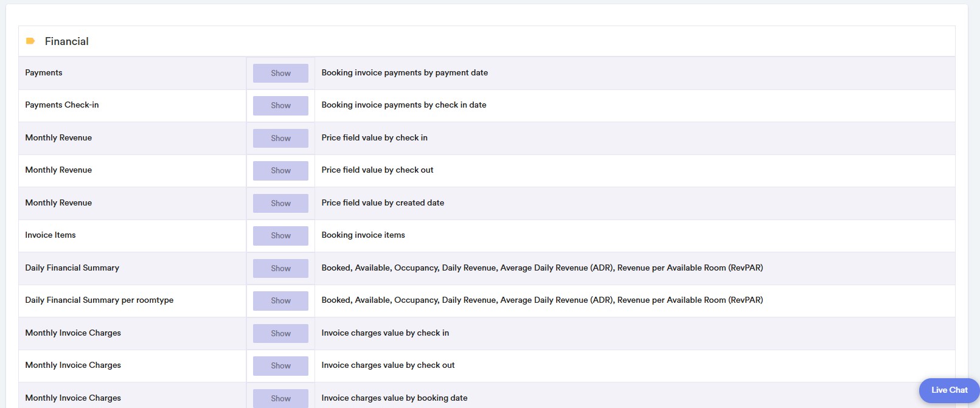Show Monthly Revenue by check out
Screen dimensions: 980x408
[280, 170]
